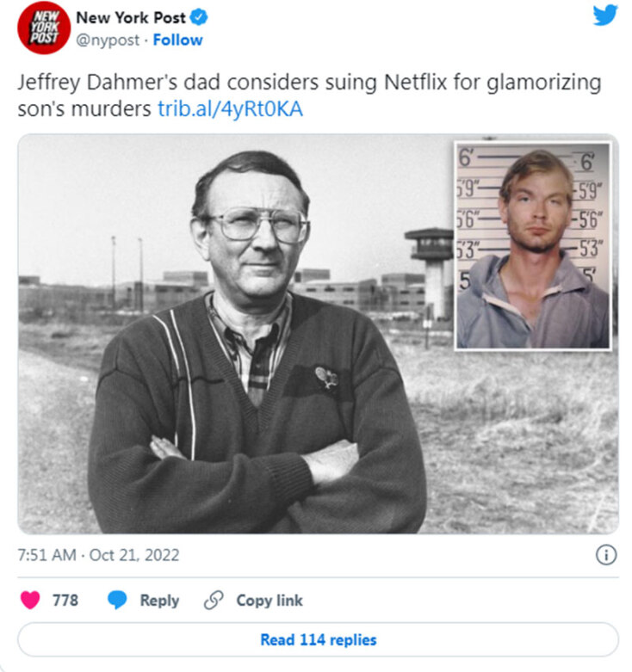Screen dimensions: 632x672
Task: Read 114 replies to this tweet
Action: click(318, 639)
